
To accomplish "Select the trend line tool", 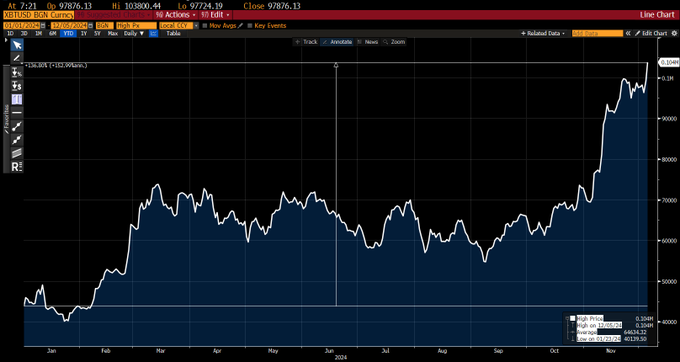I will tap(17, 126).
